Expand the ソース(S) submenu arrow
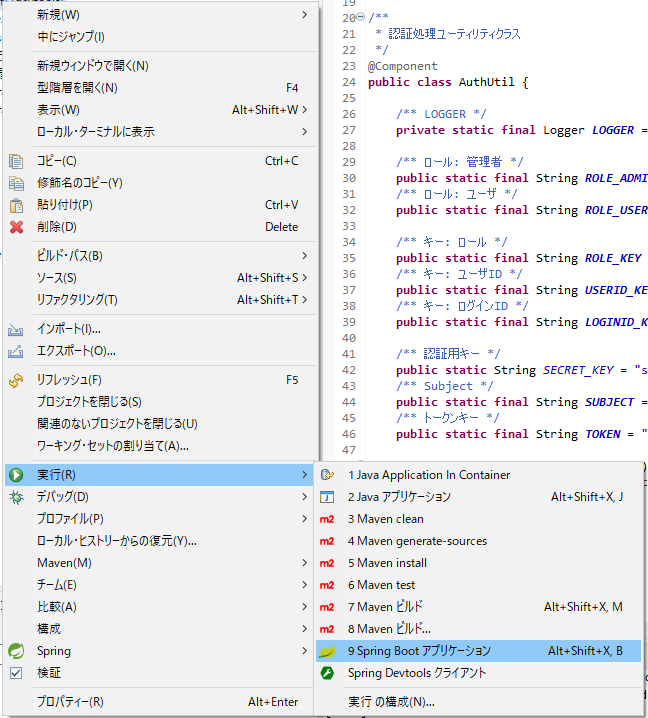Viewport: 648px width, 718px height. tap(305, 277)
